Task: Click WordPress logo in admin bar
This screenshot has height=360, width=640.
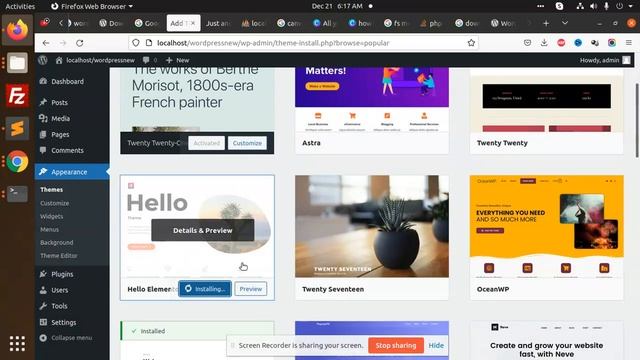Action: point(43,60)
